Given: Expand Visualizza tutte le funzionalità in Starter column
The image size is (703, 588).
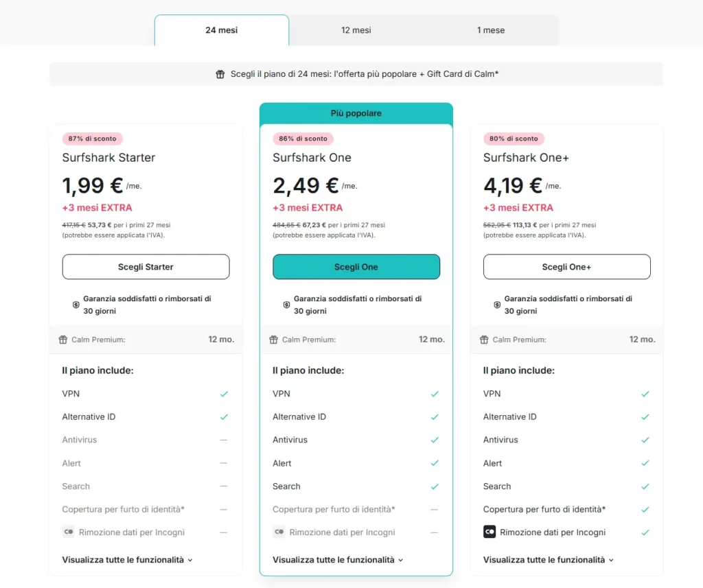Looking at the screenshot, I should [x=128, y=559].
